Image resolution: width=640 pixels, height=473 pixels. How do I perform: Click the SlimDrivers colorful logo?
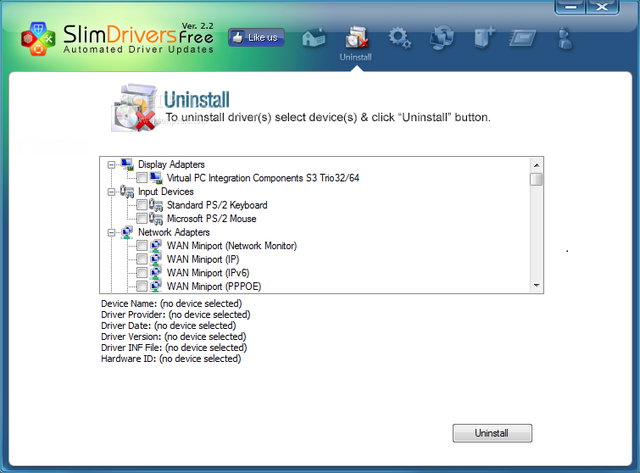click(x=38, y=39)
